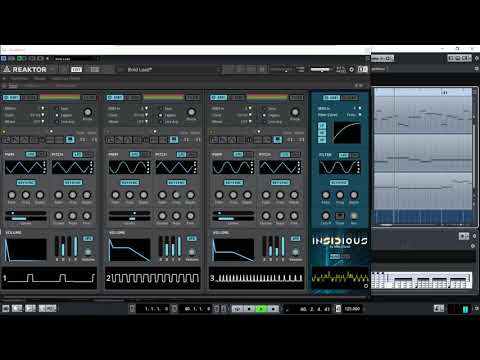The width and height of the screenshot is (480, 360).
Task: Toggle the ON button of sequencer 3
Action: [219, 97]
